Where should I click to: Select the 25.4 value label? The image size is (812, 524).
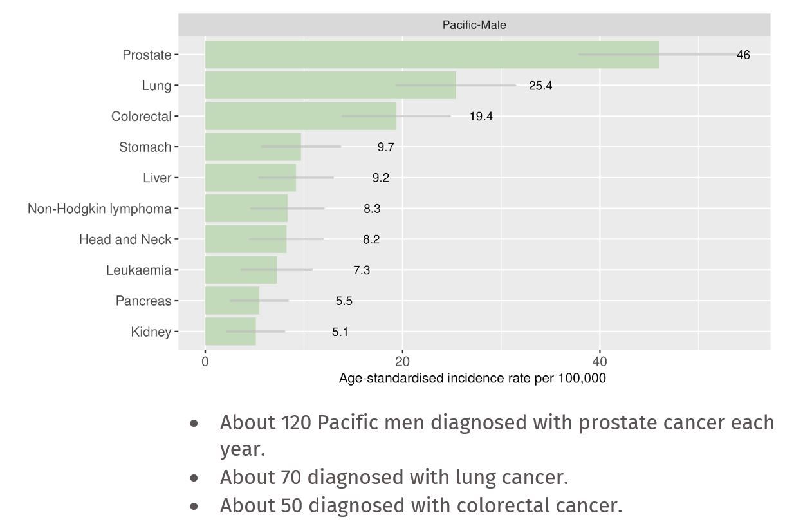click(540, 86)
